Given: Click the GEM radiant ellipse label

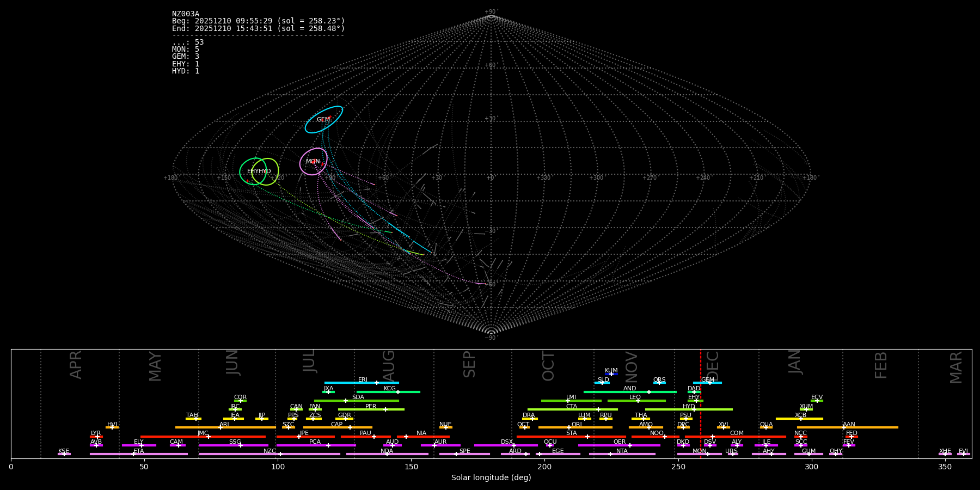Looking at the screenshot, I should [323, 120].
